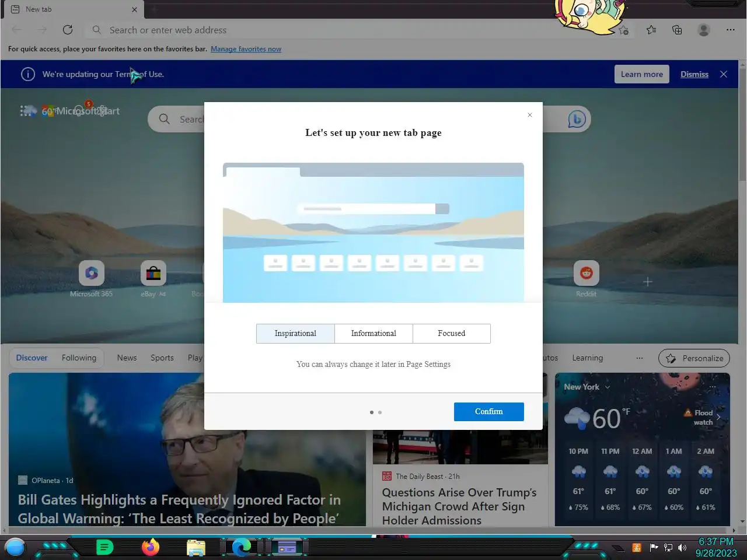Select the Informational layout option
747x560 pixels.
point(373,334)
